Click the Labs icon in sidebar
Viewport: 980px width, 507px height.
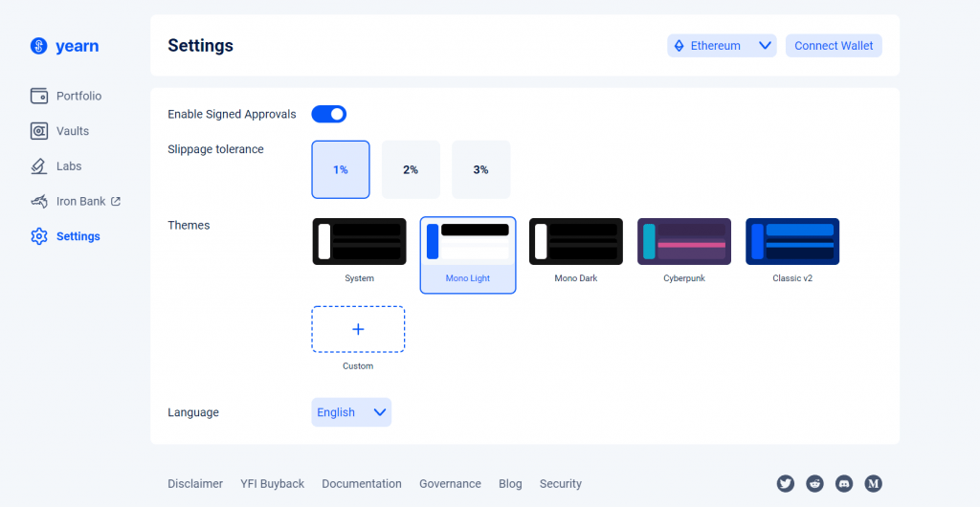click(x=39, y=166)
